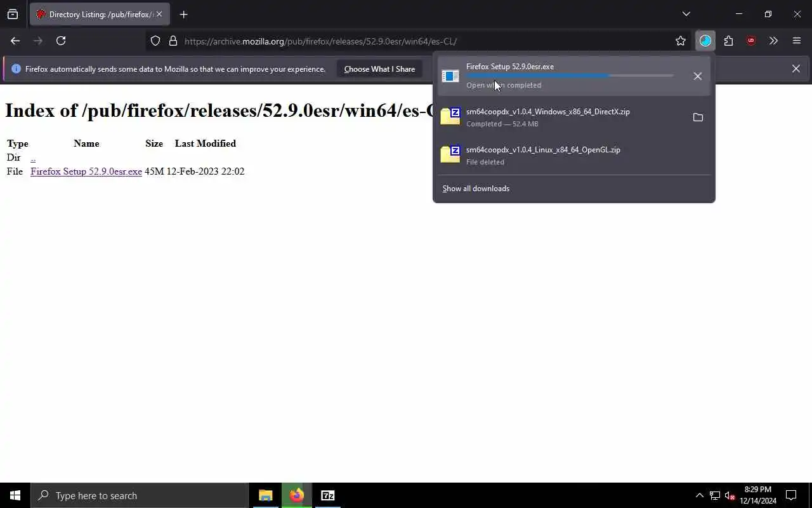The width and height of the screenshot is (812, 508).
Task: Go back to previous page
Action: point(15,41)
